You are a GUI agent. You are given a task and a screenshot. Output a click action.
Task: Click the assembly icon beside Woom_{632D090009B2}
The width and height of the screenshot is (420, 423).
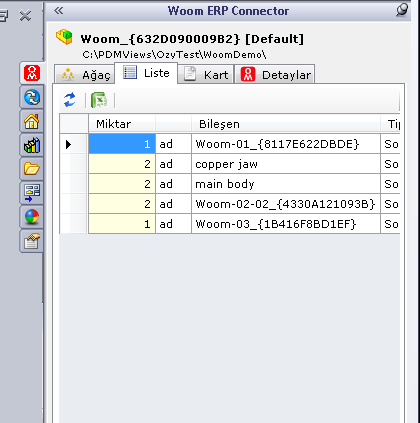point(64,37)
